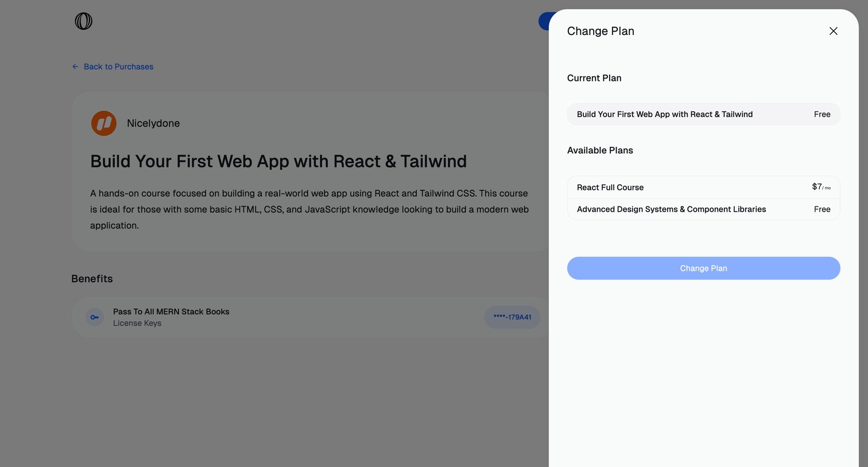The image size is (868, 467).
Task: Click the back arrow icon
Action: (75, 67)
